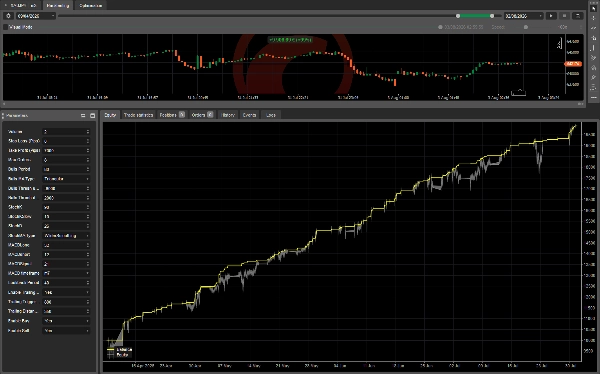Stop the backtest with square button

pyautogui.click(x=564, y=16)
